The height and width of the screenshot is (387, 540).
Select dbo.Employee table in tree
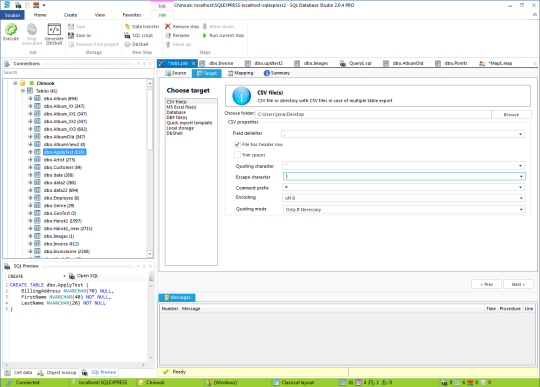pos(61,198)
